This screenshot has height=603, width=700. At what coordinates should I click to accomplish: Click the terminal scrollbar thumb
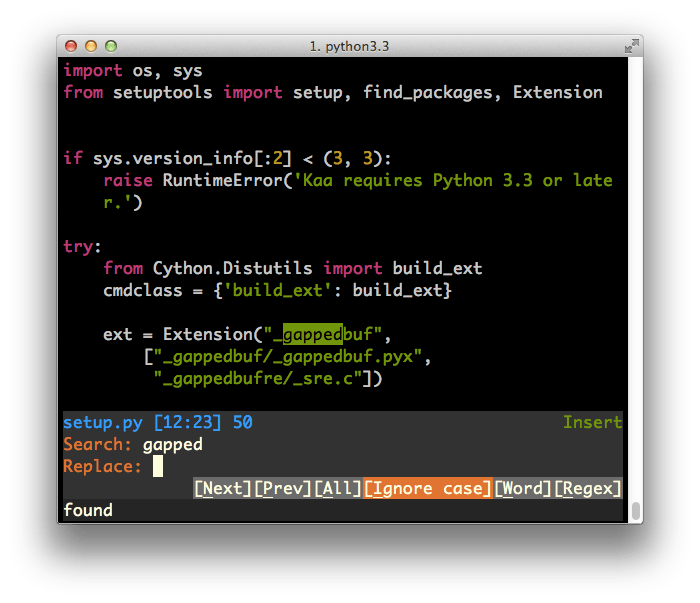point(636,511)
